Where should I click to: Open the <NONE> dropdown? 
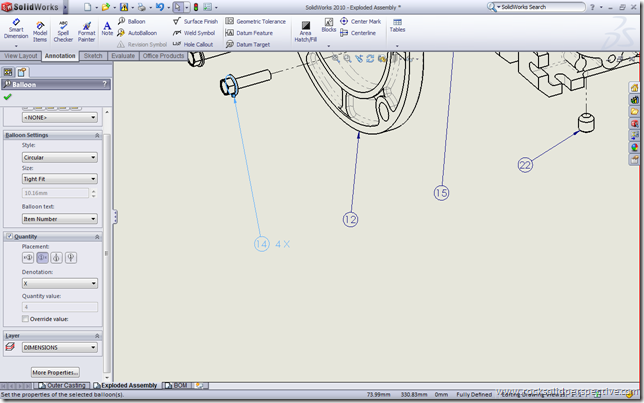point(60,117)
